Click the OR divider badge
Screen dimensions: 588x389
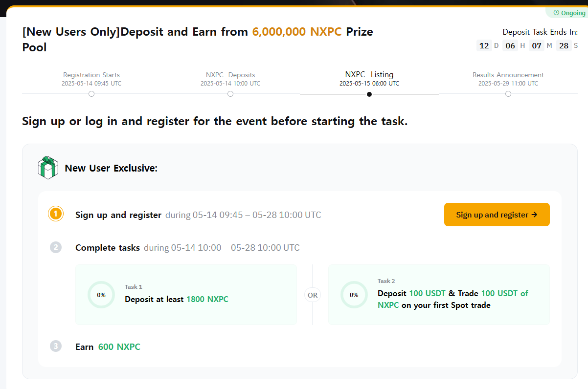click(313, 295)
